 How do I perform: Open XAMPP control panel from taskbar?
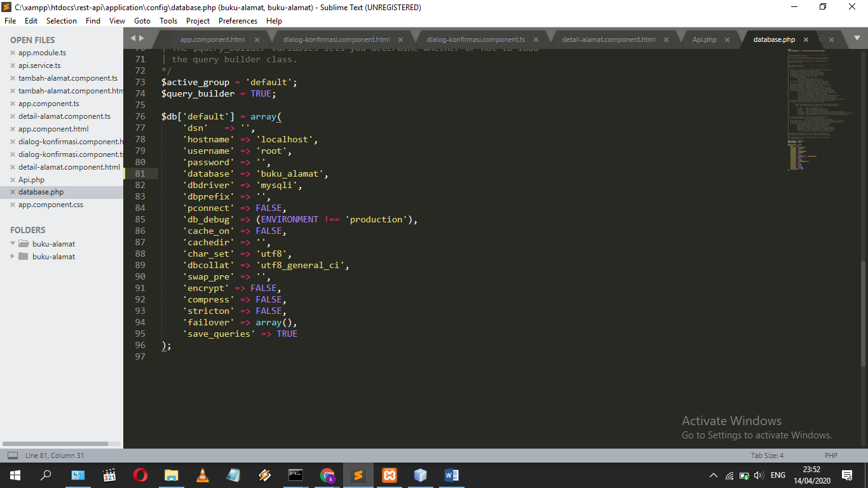(x=390, y=475)
